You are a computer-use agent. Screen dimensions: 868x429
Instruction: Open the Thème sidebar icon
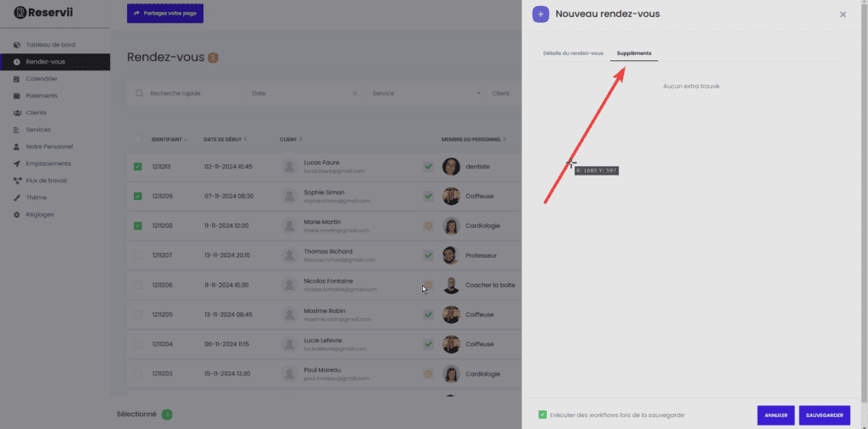point(17,198)
